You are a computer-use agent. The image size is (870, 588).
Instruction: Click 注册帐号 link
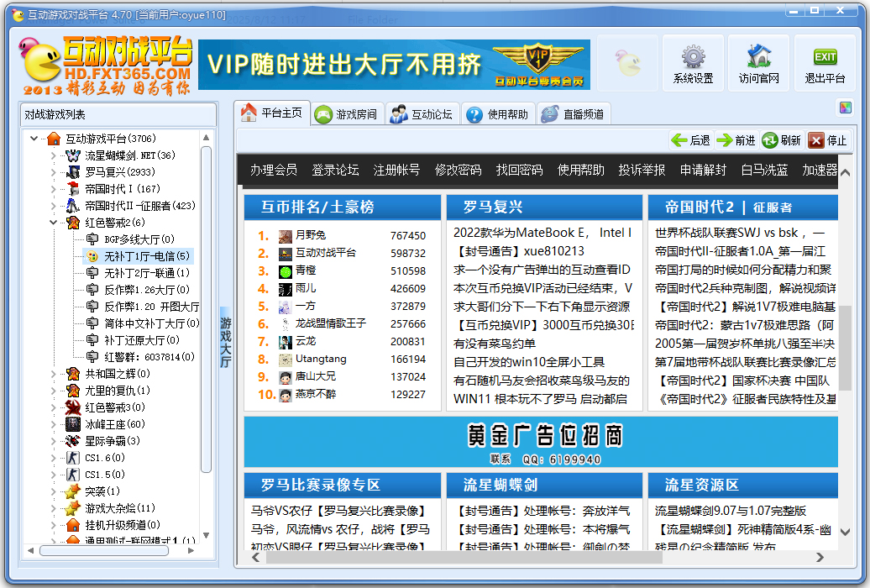pyautogui.click(x=396, y=170)
